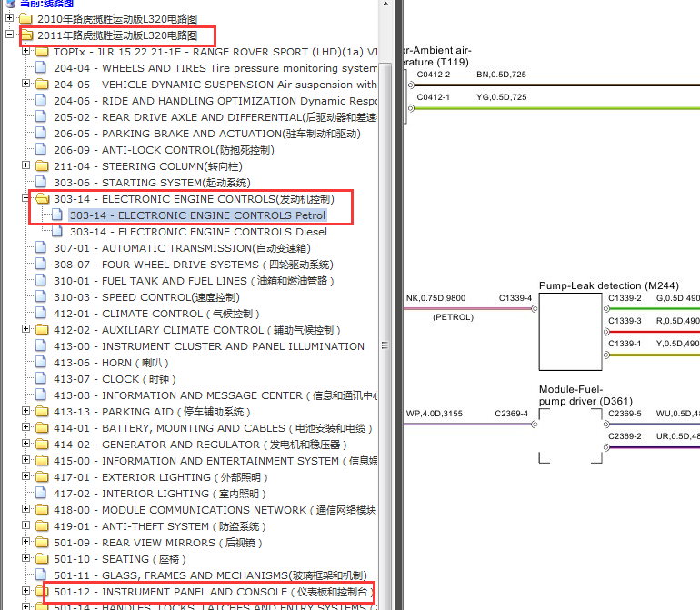Select 303-06 Starting System entry
Image resolution: width=700 pixels, height=610 pixels.
[x=152, y=183]
